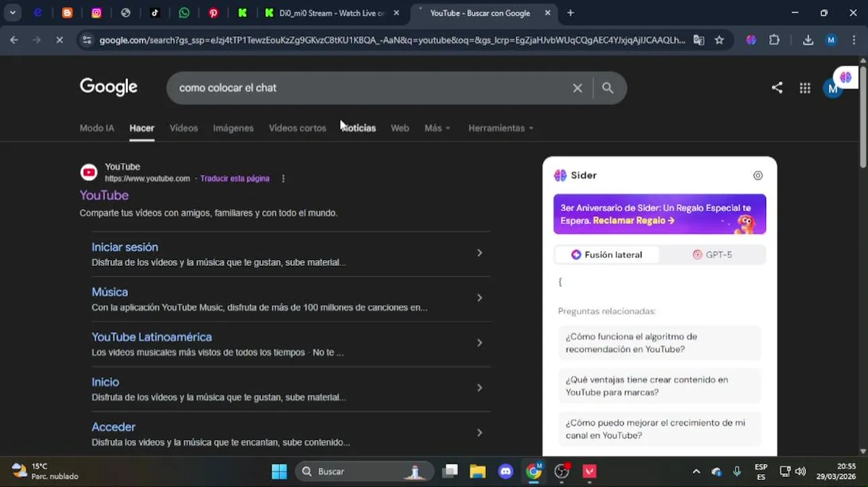Image resolution: width=868 pixels, height=487 pixels.
Task: Open the Inicio sitelink
Action: pos(105,381)
